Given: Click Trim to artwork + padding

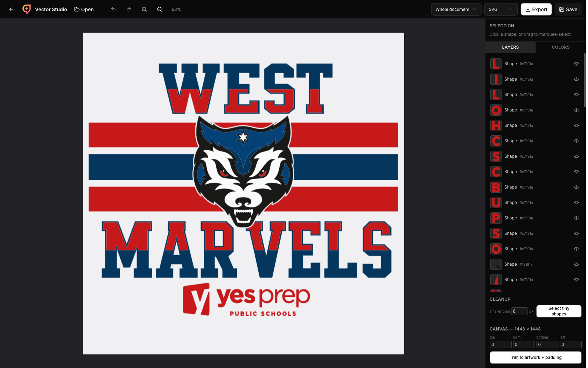Looking at the screenshot, I should pos(535,357).
